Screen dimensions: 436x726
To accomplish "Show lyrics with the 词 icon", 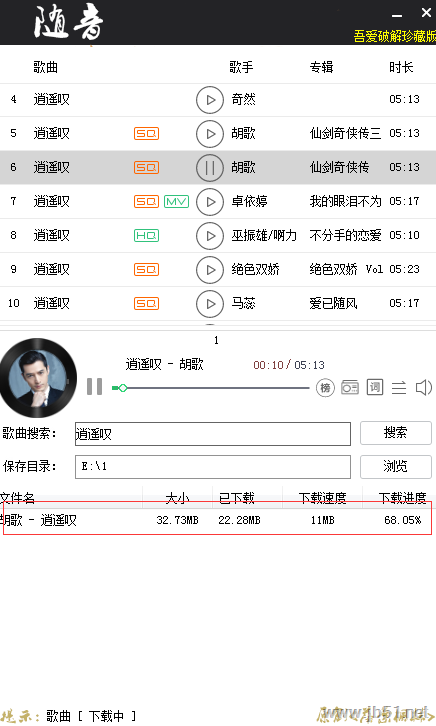I will [x=374, y=387].
